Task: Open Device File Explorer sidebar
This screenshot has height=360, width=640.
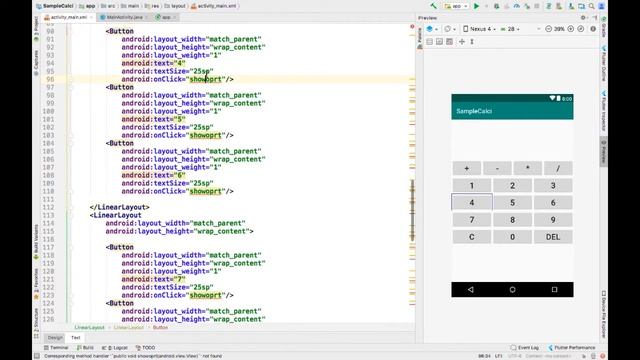Action: pyautogui.click(x=604, y=314)
